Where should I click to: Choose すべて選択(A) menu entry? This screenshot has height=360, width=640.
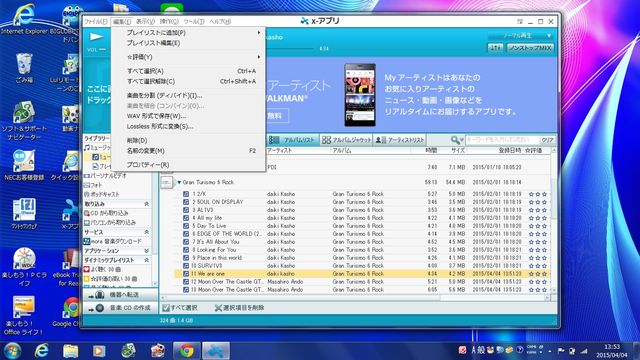pyautogui.click(x=188, y=71)
